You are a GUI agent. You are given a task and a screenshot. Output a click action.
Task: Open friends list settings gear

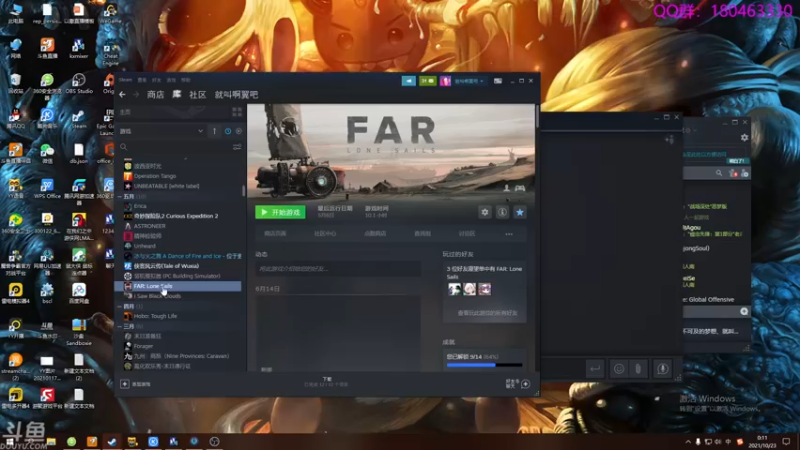[x=744, y=137]
